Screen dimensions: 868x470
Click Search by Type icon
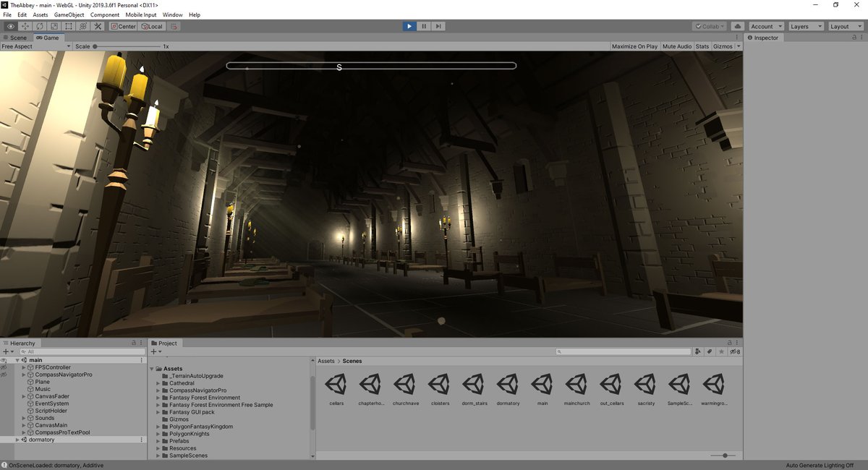pyautogui.click(x=698, y=352)
